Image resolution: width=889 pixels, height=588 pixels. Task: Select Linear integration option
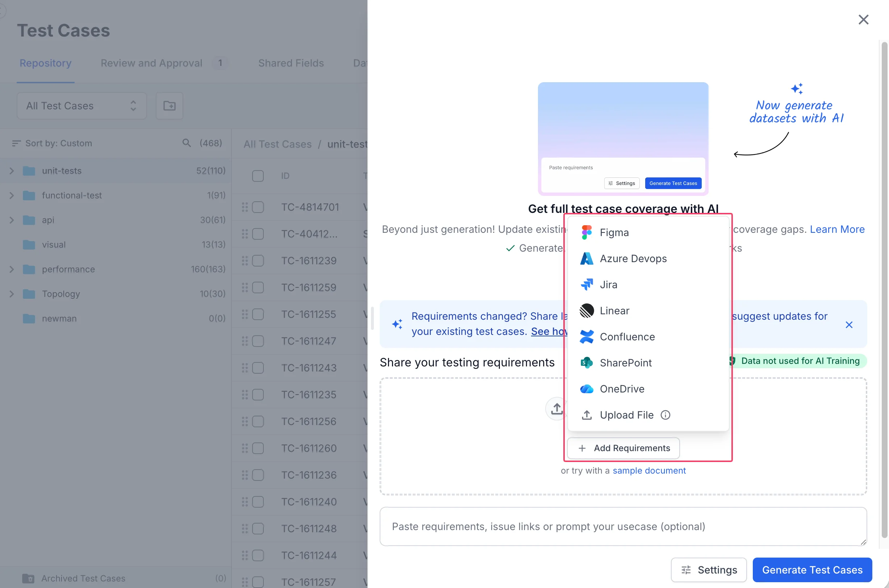pos(648,311)
